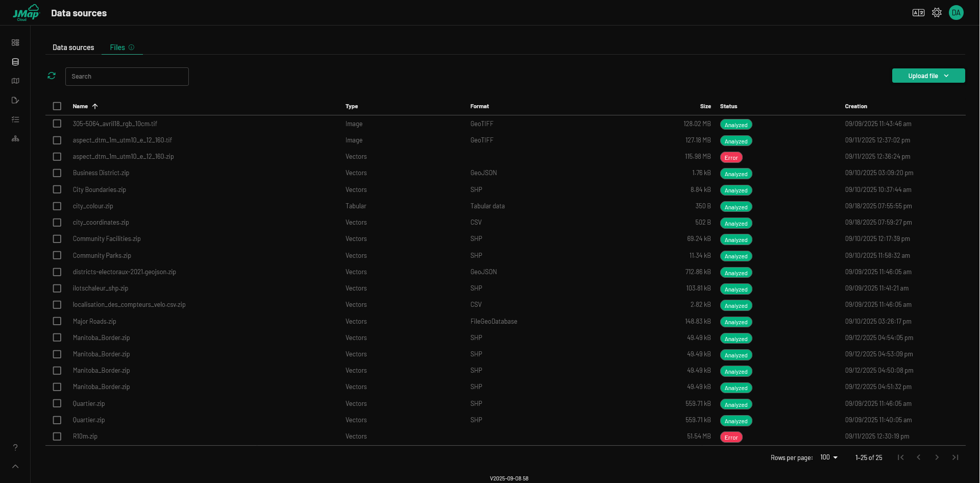Refresh the files list
This screenshot has height=483, width=980.
[52, 76]
